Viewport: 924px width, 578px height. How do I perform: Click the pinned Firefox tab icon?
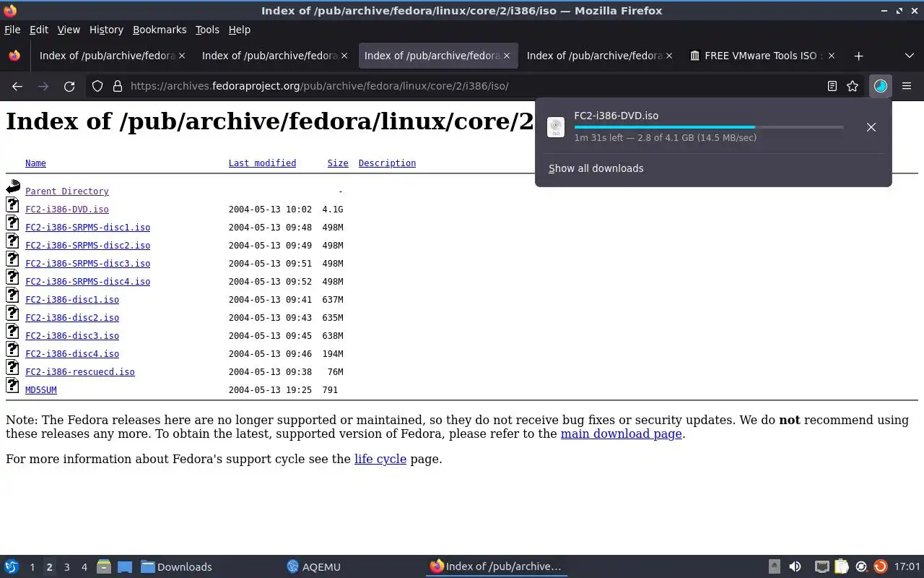(14, 56)
